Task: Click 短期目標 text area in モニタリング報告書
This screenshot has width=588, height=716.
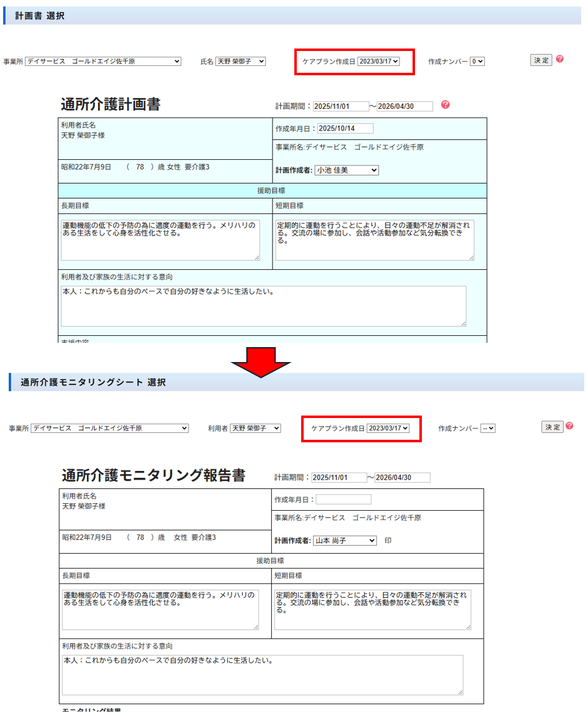Action: point(372,610)
